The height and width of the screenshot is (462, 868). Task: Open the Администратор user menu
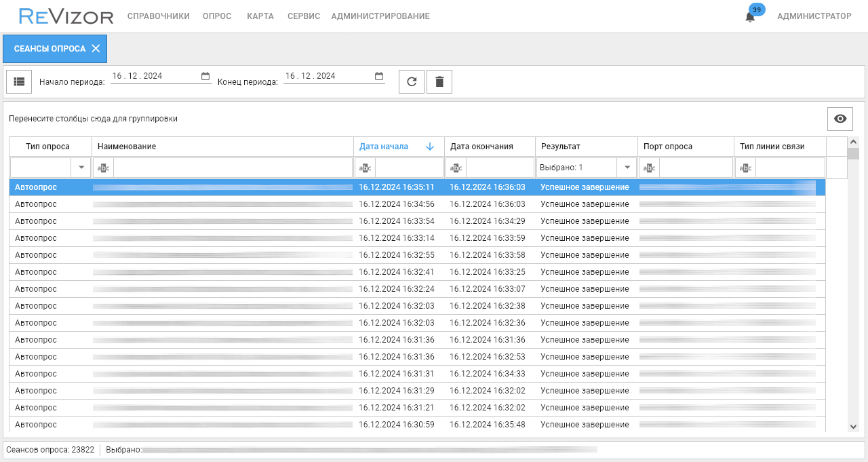pos(814,16)
